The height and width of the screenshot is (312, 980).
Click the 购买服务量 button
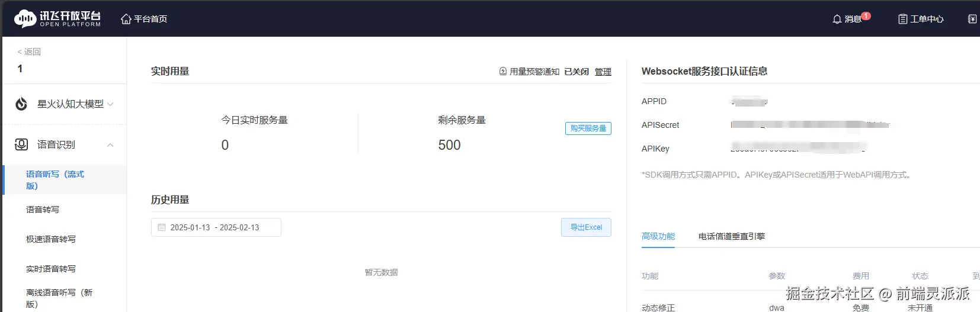pyautogui.click(x=588, y=128)
